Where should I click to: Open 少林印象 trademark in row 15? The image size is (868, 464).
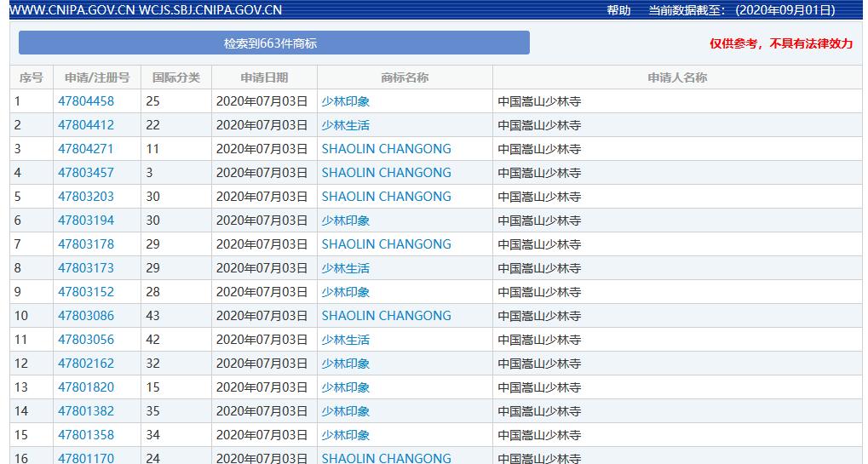click(346, 434)
